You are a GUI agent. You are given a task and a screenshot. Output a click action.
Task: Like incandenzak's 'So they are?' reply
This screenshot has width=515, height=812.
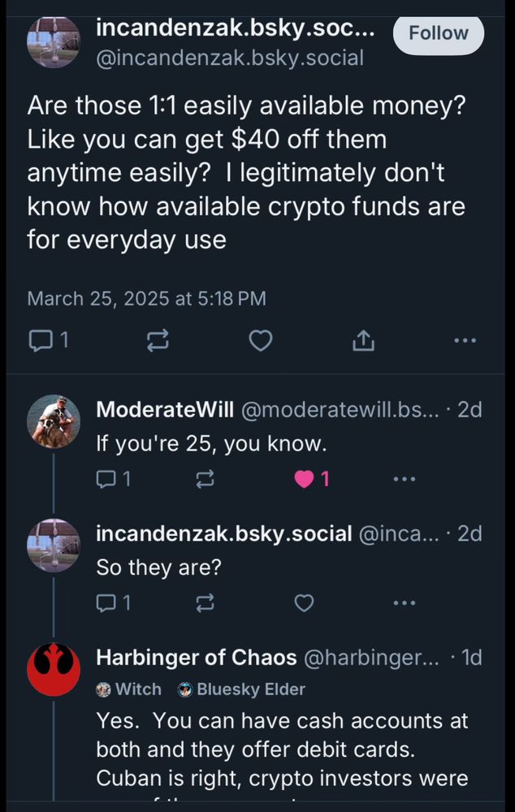[x=304, y=603]
